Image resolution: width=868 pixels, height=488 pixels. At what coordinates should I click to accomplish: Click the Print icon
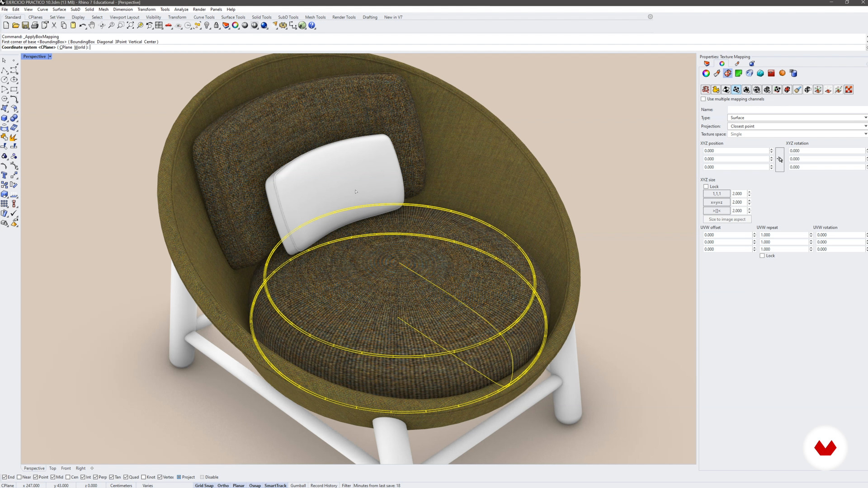[35, 26]
